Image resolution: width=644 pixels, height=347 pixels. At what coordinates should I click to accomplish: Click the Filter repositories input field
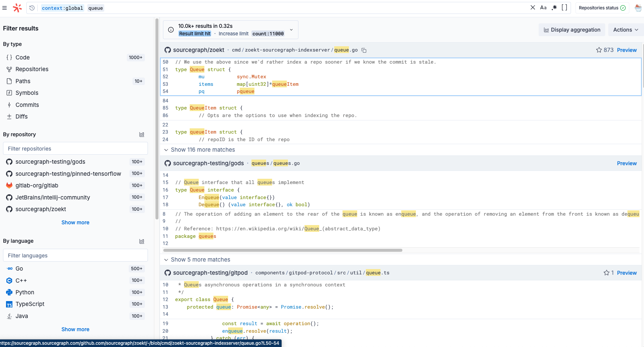[75, 149]
